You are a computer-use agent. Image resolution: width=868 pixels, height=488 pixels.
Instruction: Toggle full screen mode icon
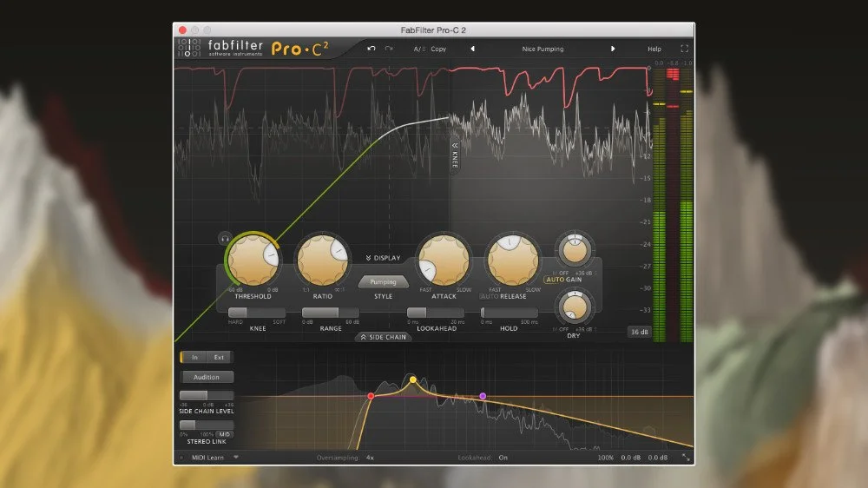pyautogui.click(x=685, y=49)
